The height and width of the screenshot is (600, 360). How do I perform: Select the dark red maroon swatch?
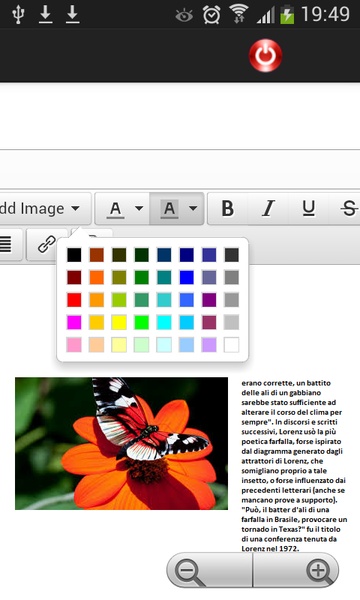point(74,277)
